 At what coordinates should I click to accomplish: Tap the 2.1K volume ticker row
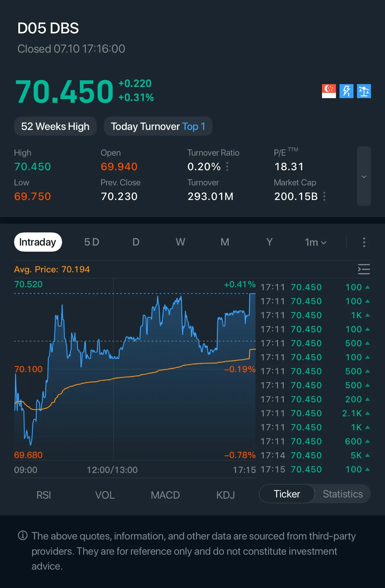[315, 413]
